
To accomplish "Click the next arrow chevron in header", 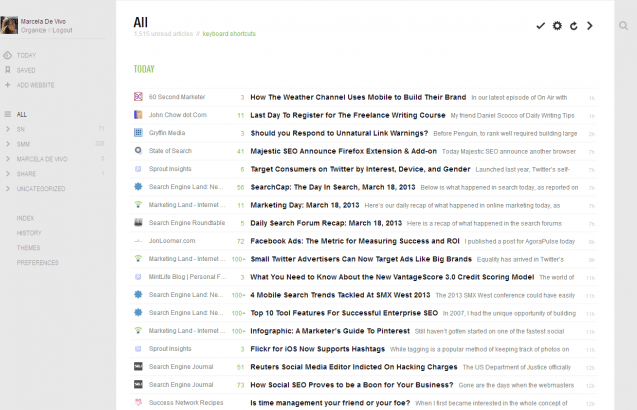I will pos(589,26).
